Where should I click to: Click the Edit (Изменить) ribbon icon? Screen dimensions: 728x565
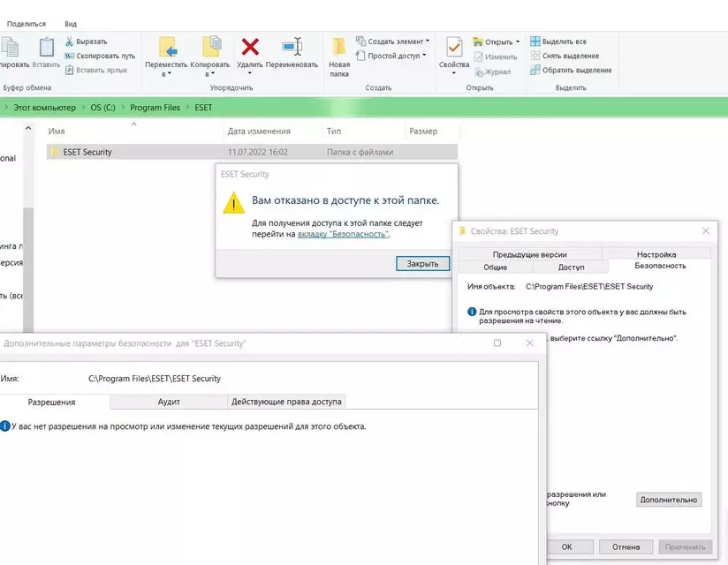(479, 56)
